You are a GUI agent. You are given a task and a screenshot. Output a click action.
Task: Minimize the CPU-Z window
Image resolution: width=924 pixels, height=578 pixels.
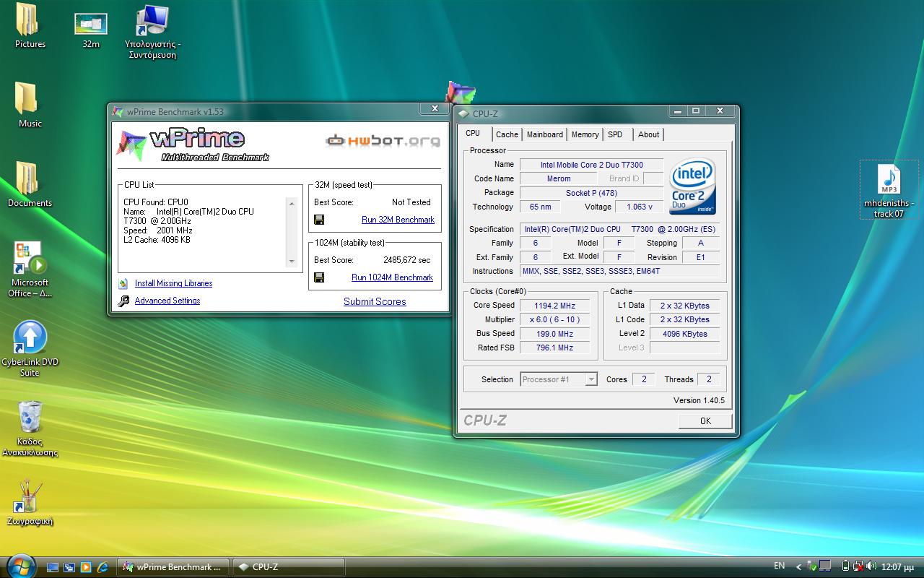click(x=677, y=111)
